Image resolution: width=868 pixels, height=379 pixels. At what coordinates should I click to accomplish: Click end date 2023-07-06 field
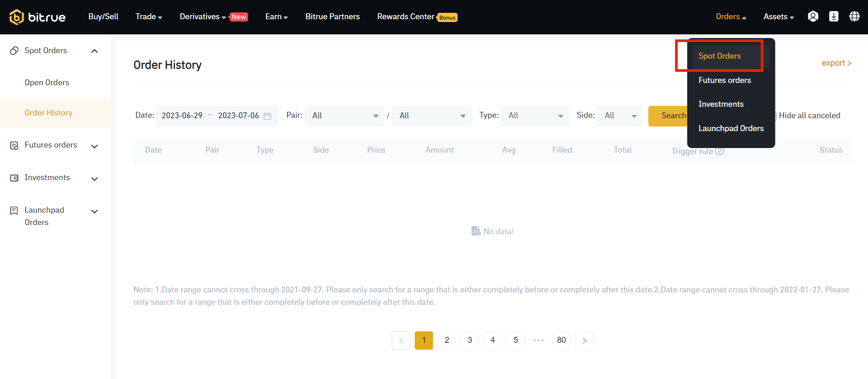(x=238, y=116)
